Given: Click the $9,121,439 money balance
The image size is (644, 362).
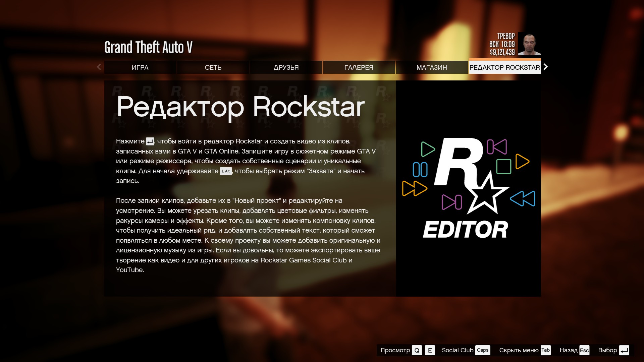Looking at the screenshot, I should (502, 52).
